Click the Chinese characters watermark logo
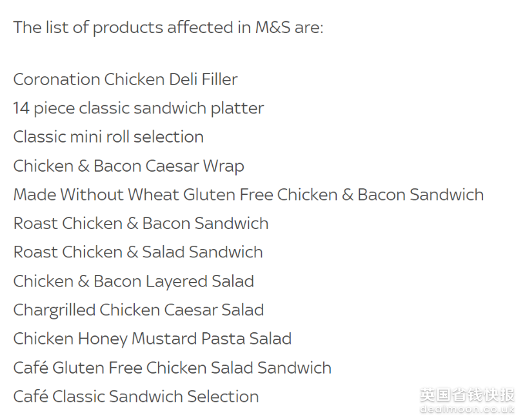The height and width of the screenshot is (420, 516). [467, 395]
